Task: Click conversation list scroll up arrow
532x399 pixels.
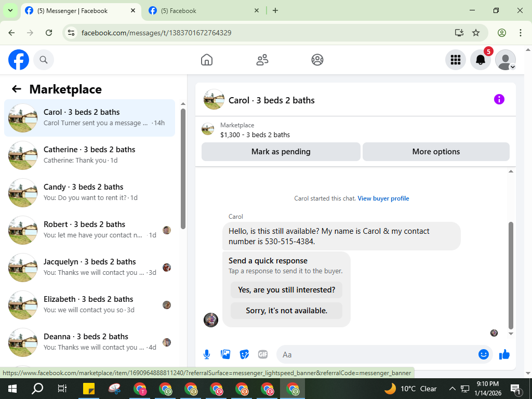Action: [183, 104]
